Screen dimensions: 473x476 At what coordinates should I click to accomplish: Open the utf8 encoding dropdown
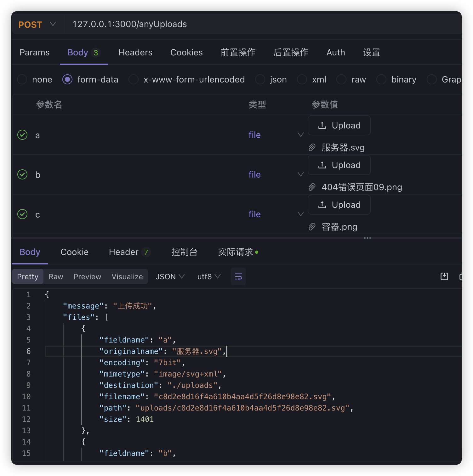click(208, 276)
